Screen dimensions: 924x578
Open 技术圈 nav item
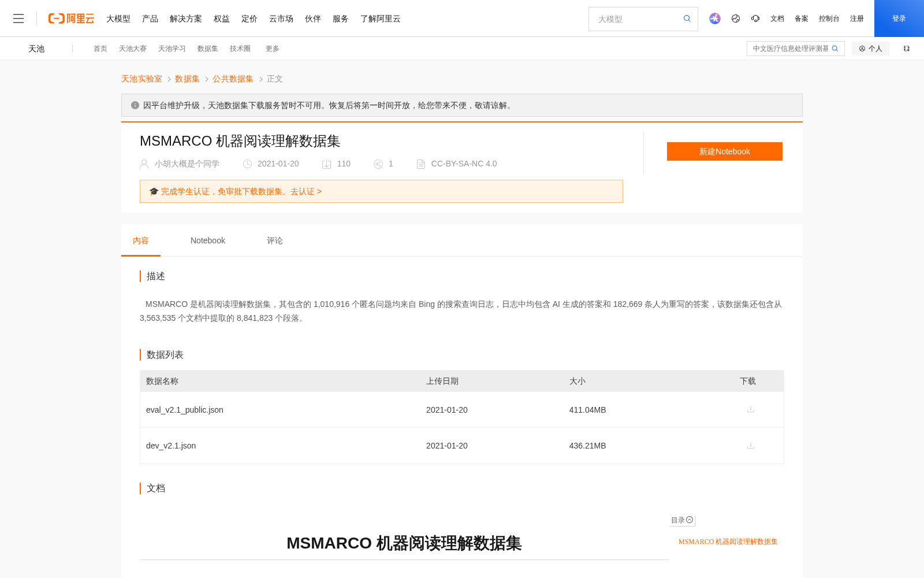(x=240, y=49)
